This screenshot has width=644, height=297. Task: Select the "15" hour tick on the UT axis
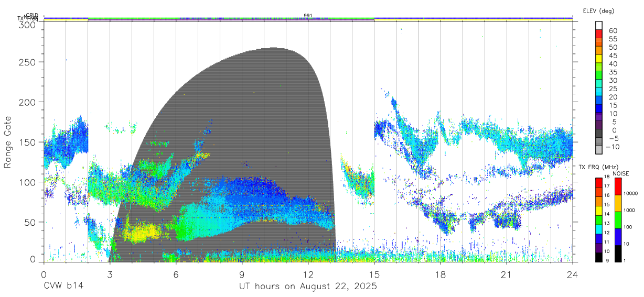click(x=374, y=274)
